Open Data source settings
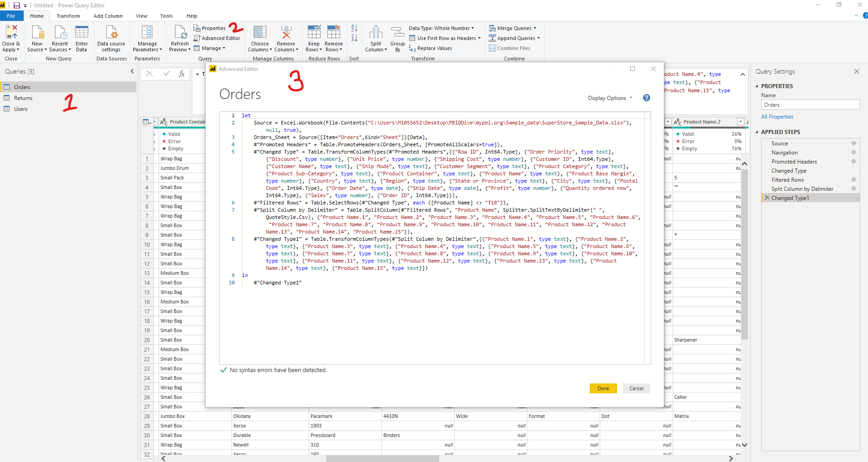Viewport: 868px width, 462px height. 111,39
